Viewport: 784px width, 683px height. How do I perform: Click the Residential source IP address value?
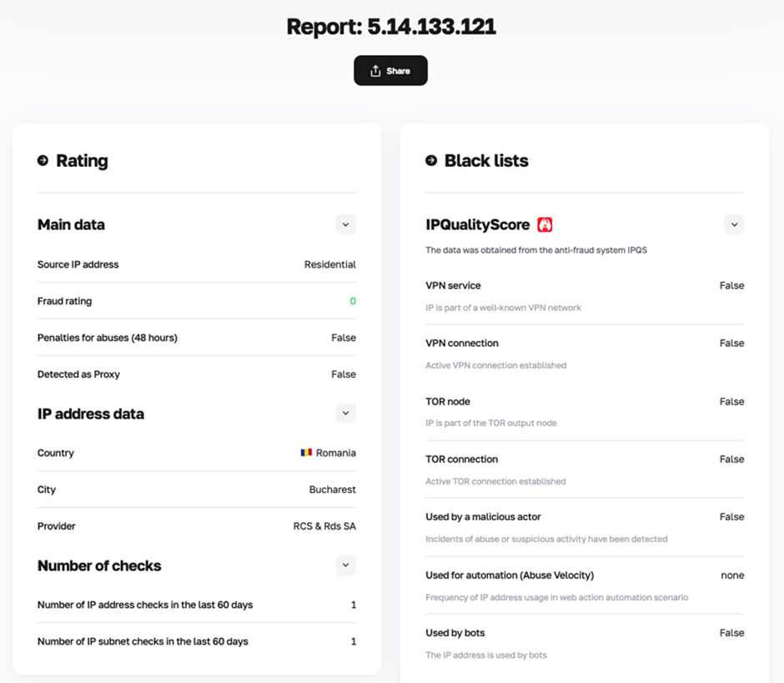329,264
